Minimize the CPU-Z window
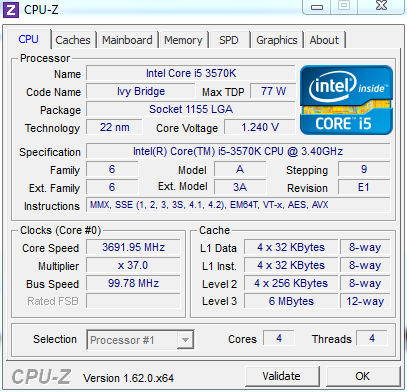The width and height of the screenshot is (407, 392). click(x=317, y=7)
